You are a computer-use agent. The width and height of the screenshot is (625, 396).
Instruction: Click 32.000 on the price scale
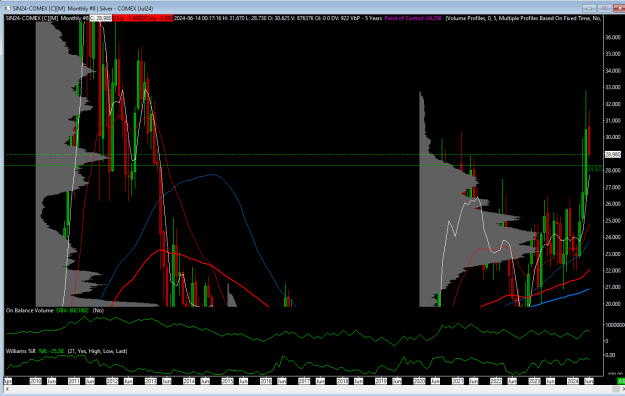pyautogui.click(x=613, y=104)
